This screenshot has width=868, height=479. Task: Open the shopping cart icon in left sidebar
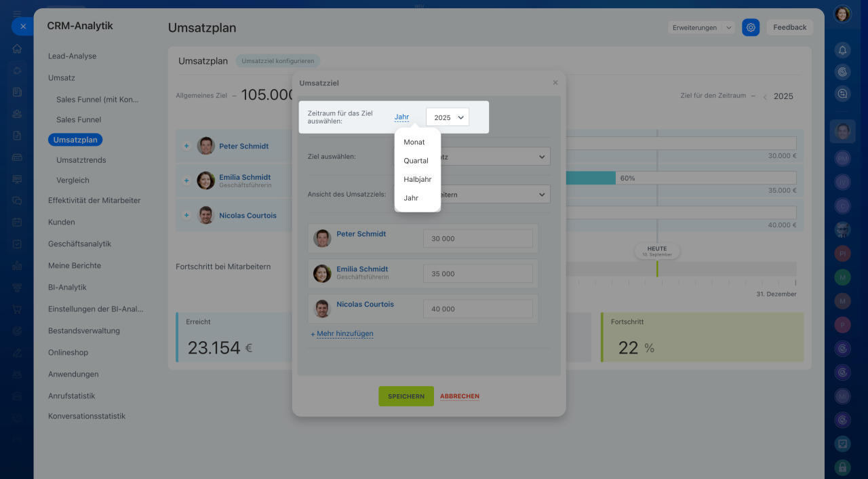click(x=17, y=309)
